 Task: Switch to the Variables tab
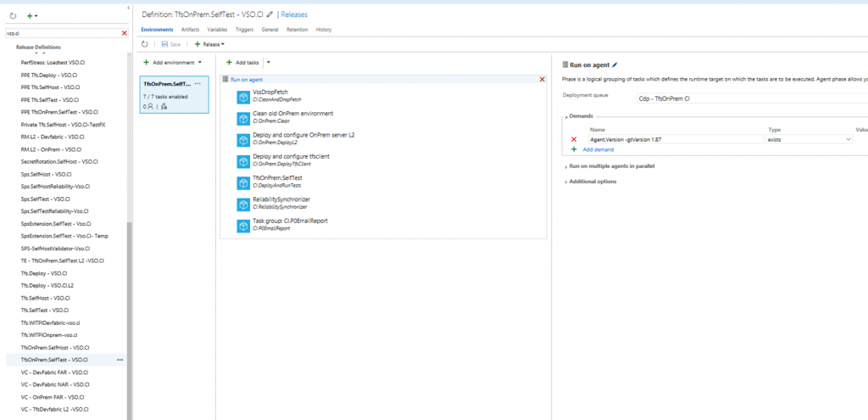click(x=217, y=30)
